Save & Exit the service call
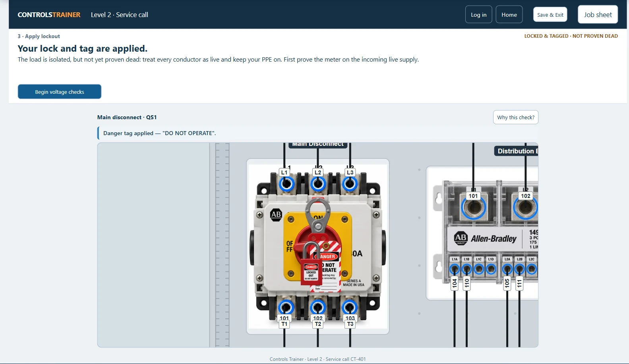 (x=550, y=15)
